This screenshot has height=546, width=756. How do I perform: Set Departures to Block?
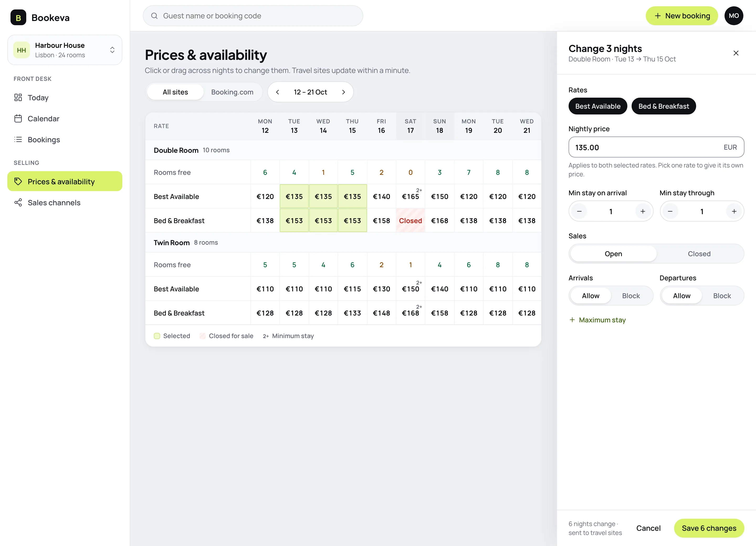pos(722,296)
